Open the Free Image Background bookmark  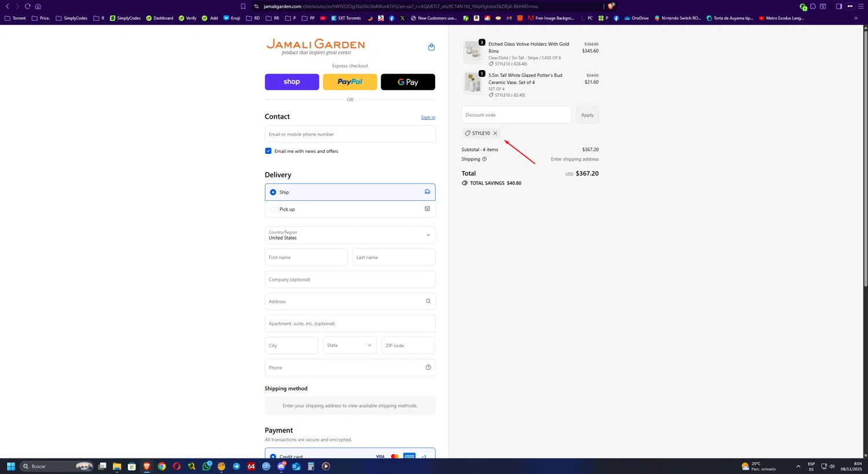[550, 18]
